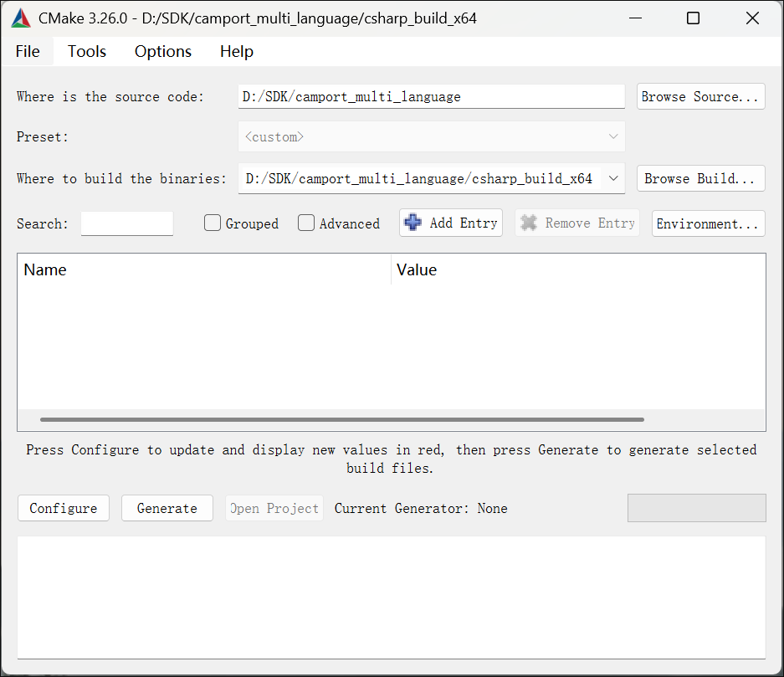Screen dimensions: 784x677
Task: Click the grayed Remove Entry button
Action: coord(577,223)
